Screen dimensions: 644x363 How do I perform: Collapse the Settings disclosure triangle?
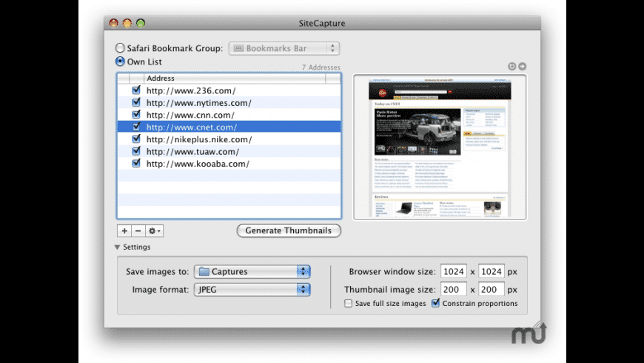(x=117, y=247)
